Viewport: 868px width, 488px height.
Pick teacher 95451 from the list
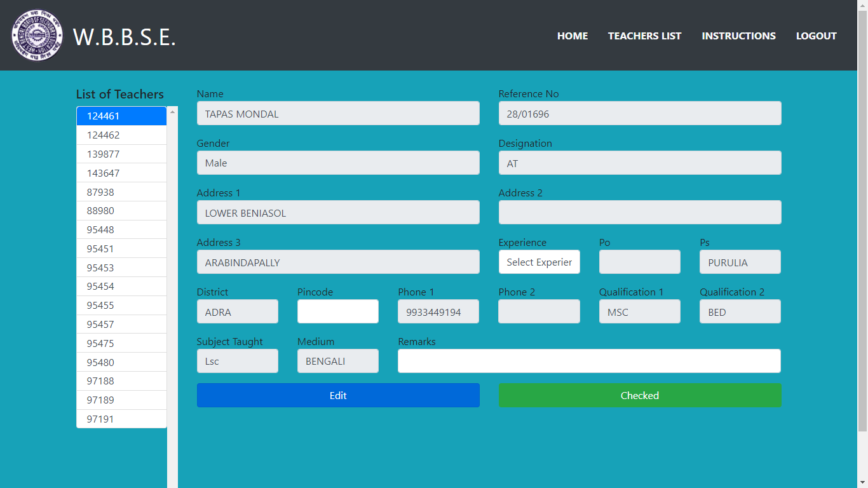[121, 249]
